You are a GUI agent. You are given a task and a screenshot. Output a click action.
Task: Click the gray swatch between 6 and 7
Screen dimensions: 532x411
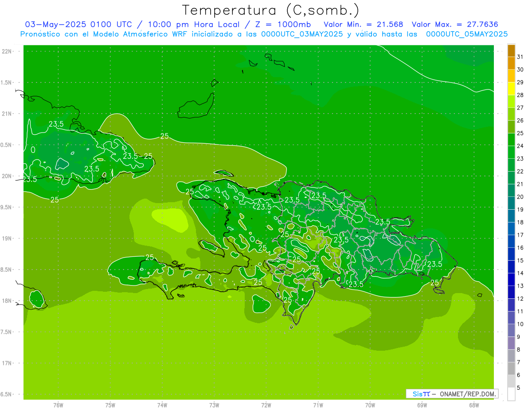[x=511, y=368]
